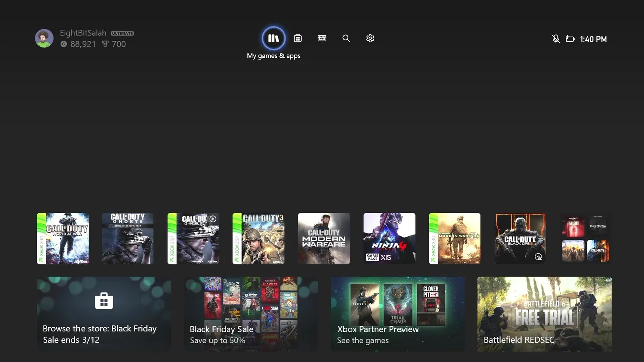Select the trophy icon beside 700

tap(105, 44)
